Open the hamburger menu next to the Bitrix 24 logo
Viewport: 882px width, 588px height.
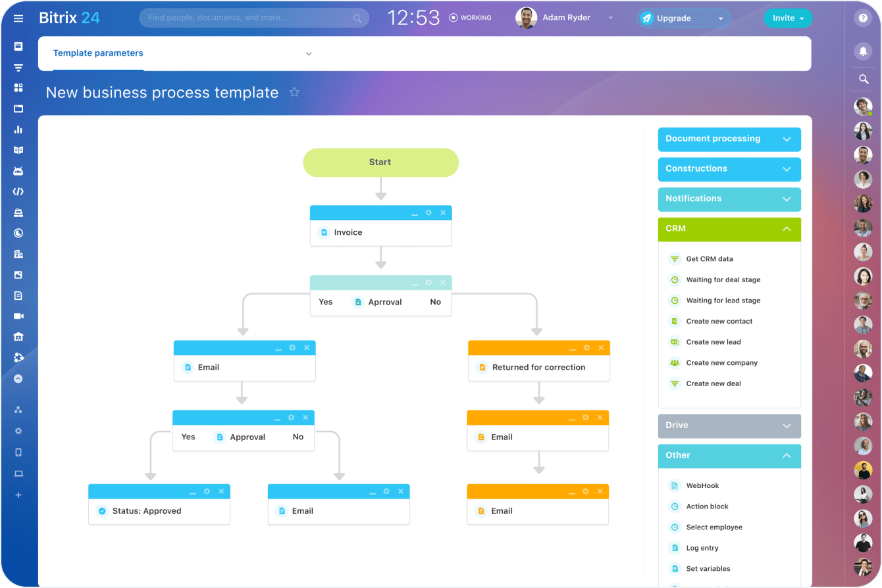[x=18, y=18]
